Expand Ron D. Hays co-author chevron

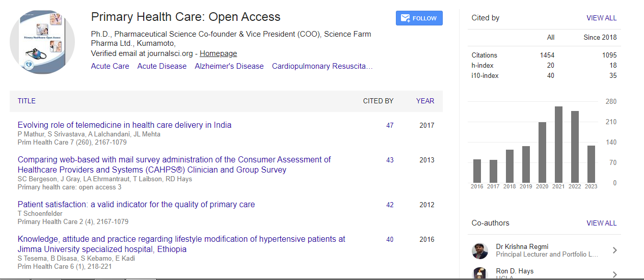coord(614,274)
